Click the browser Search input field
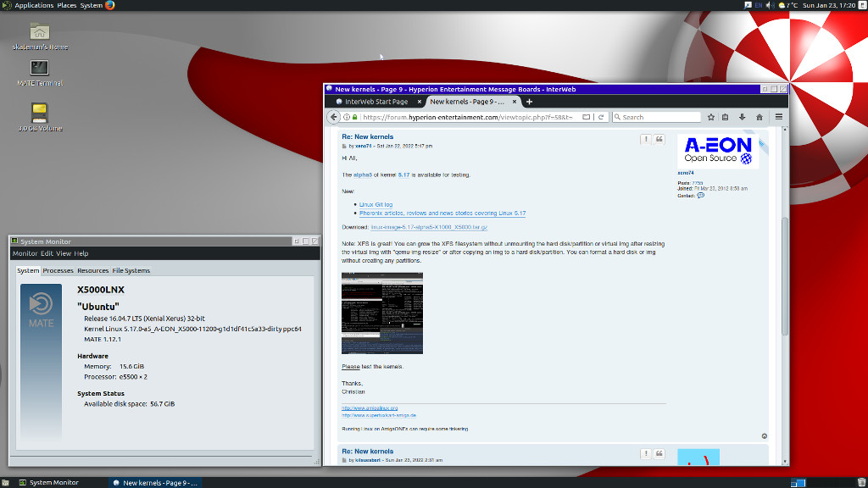Image resolution: width=868 pixels, height=488 pixels. tap(657, 117)
